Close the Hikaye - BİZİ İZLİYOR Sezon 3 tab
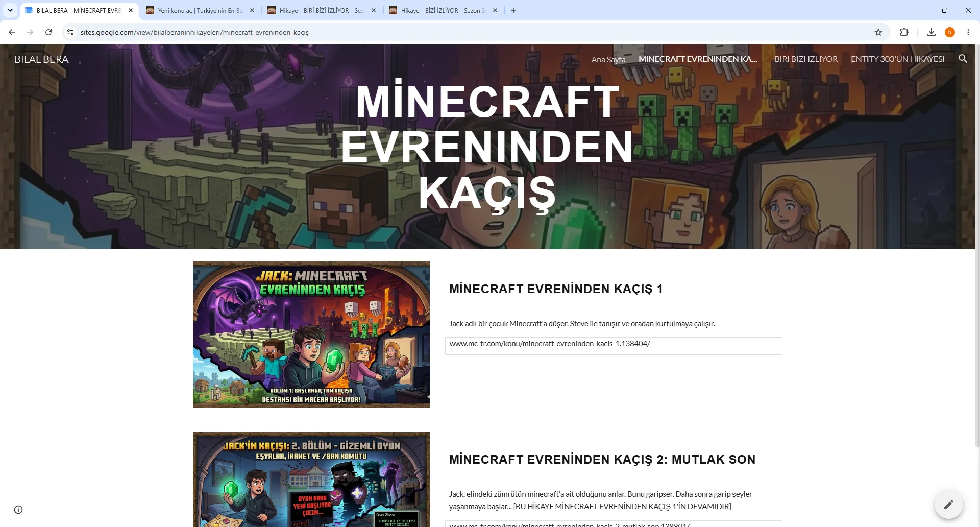The height and width of the screenshot is (527, 980). tap(495, 10)
